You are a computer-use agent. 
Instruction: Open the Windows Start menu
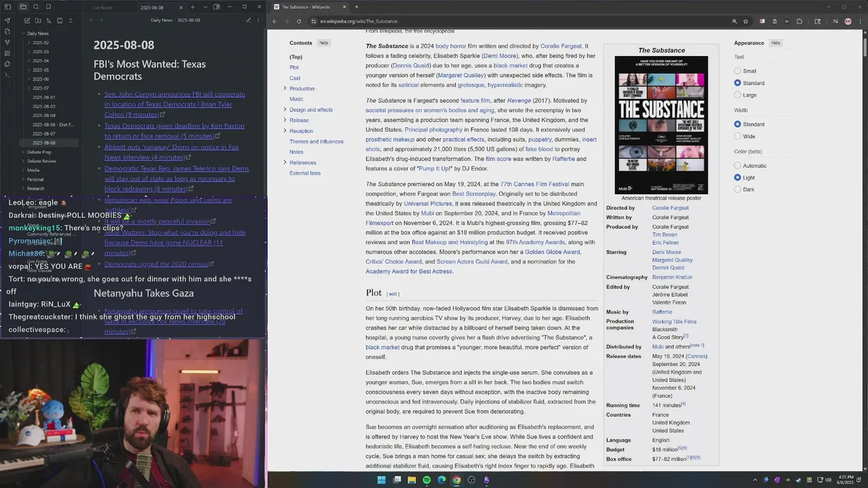point(381,480)
